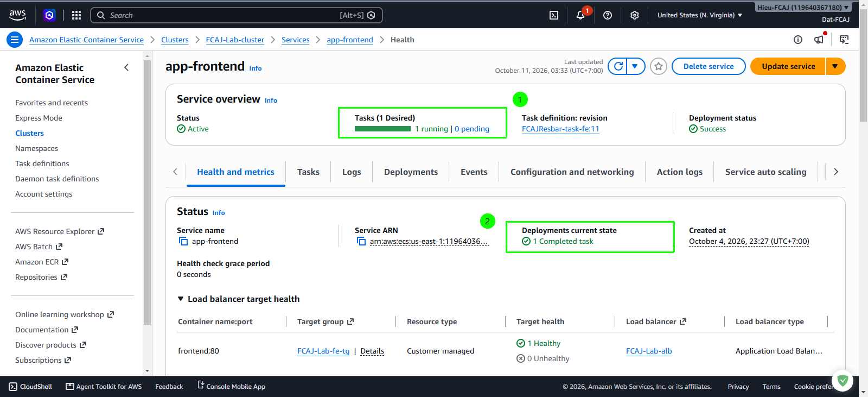Click the Update service button
868x397 pixels.
[788, 66]
